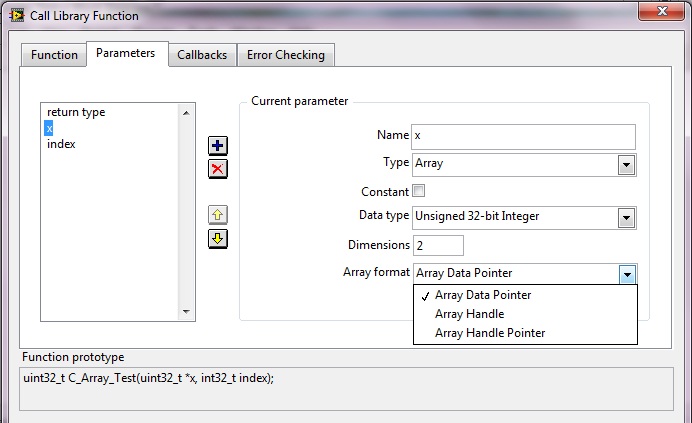The height and width of the screenshot is (423, 692).
Task: Click into the Dimensions input field
Action: [x=438, y=245]
